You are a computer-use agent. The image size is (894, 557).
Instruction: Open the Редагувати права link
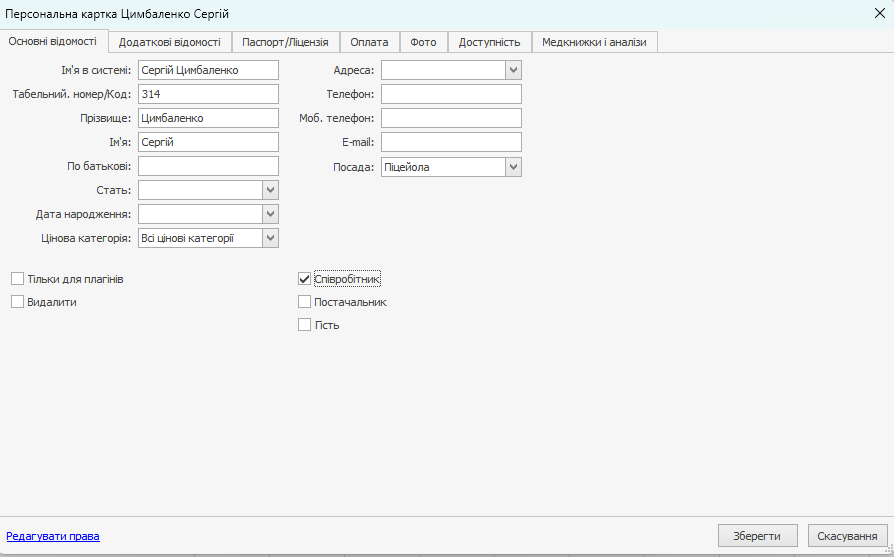coord(53,536)
